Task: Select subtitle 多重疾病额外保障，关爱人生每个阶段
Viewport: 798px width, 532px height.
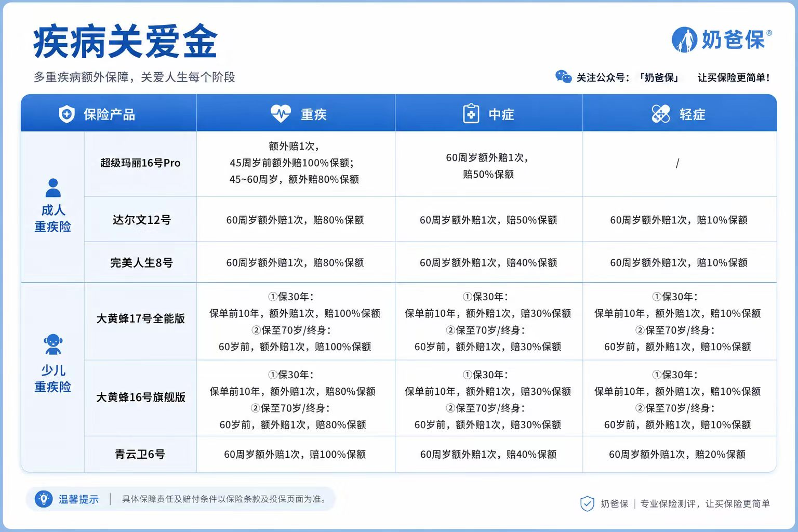Action: pyautogui.click(x=135, y=77)
